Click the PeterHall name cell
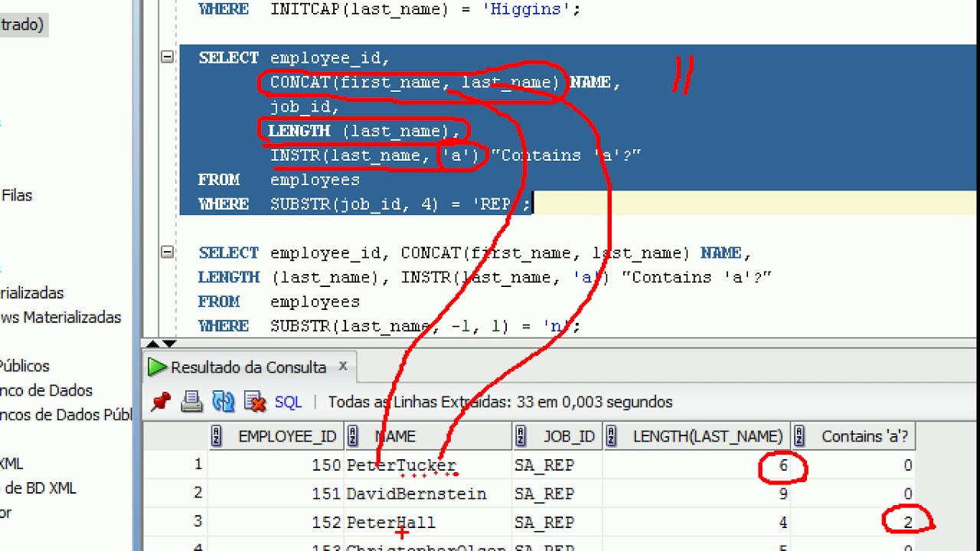The image size is (980, 551). [428, 523]
